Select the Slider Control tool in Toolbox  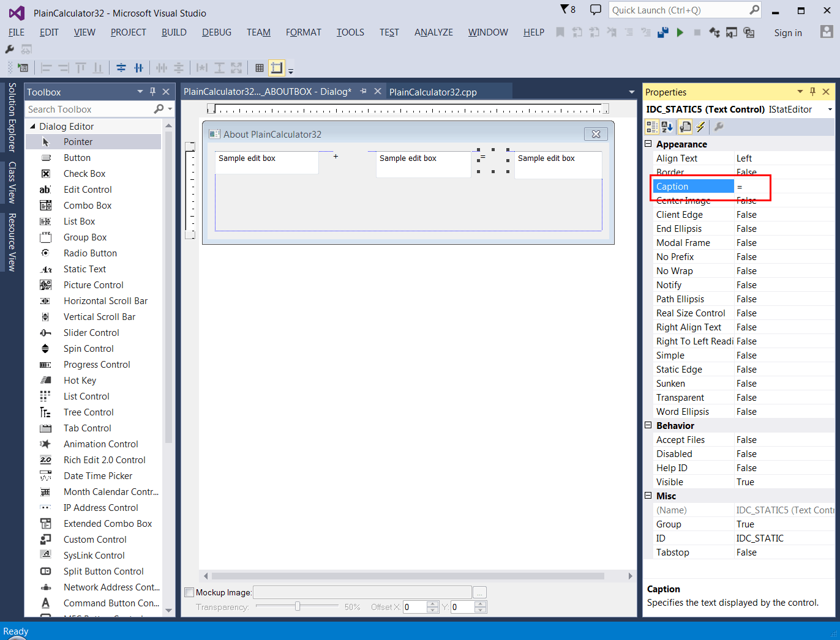[x=93, y=333]
